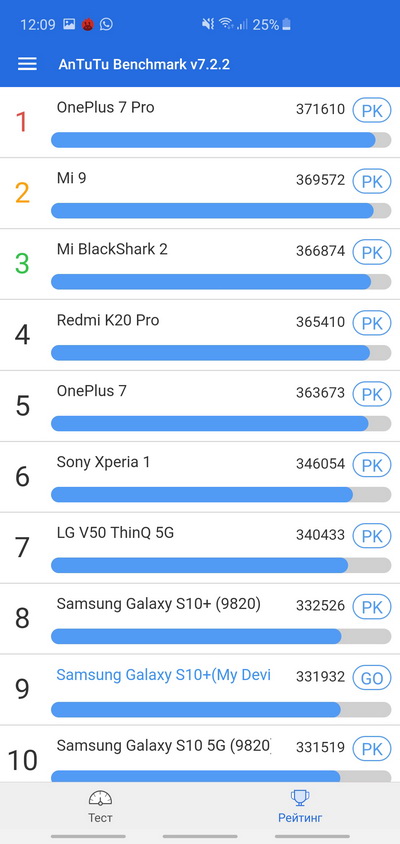Tap PK button for Sony Xperia 1
Viewport: 400px width, 844px height.
point(371,466)
